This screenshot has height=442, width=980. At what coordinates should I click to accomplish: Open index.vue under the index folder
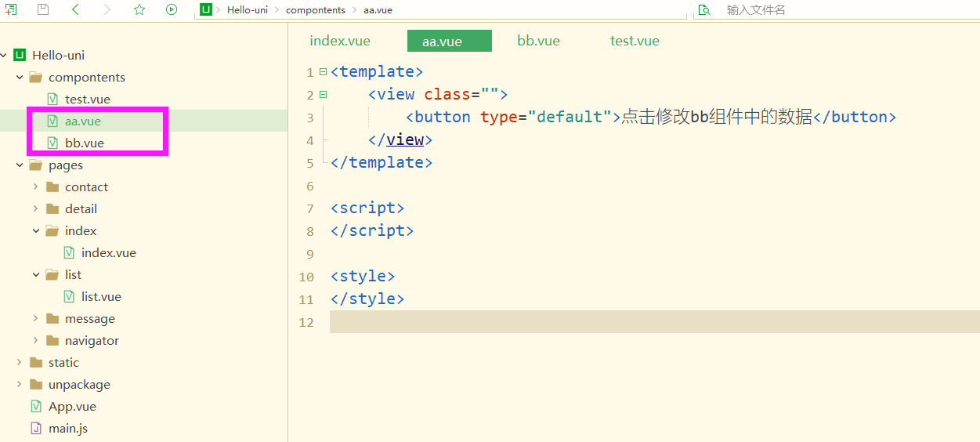(x=109, y=252)
